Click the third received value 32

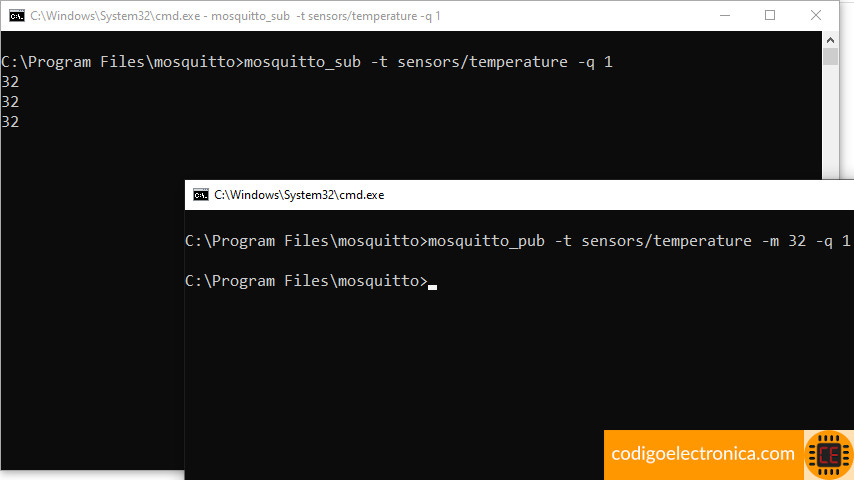(10, 121)
